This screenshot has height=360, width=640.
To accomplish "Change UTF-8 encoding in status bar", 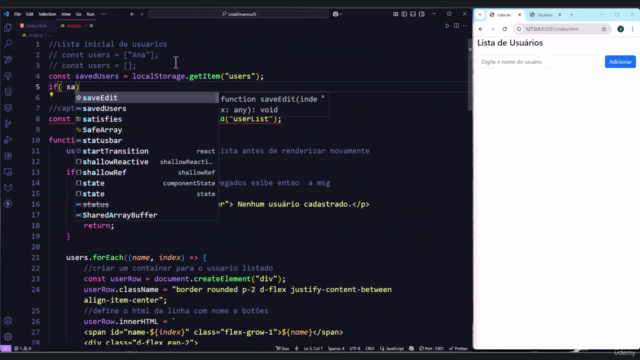I will pos(355,349).
